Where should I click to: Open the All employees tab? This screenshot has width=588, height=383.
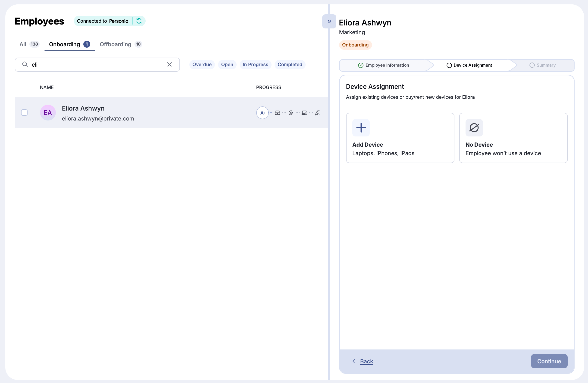[23, 44]
